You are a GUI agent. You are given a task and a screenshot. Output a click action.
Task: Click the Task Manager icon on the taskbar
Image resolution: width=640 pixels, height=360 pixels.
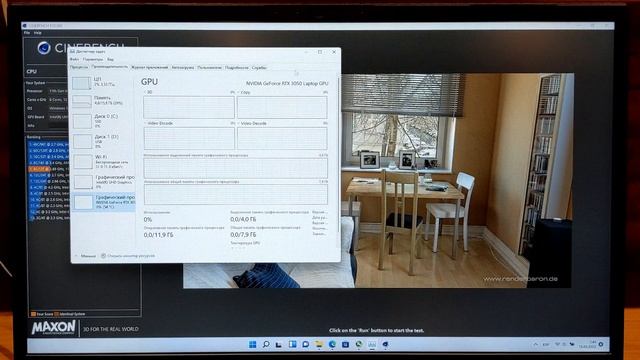coord(372,344)
